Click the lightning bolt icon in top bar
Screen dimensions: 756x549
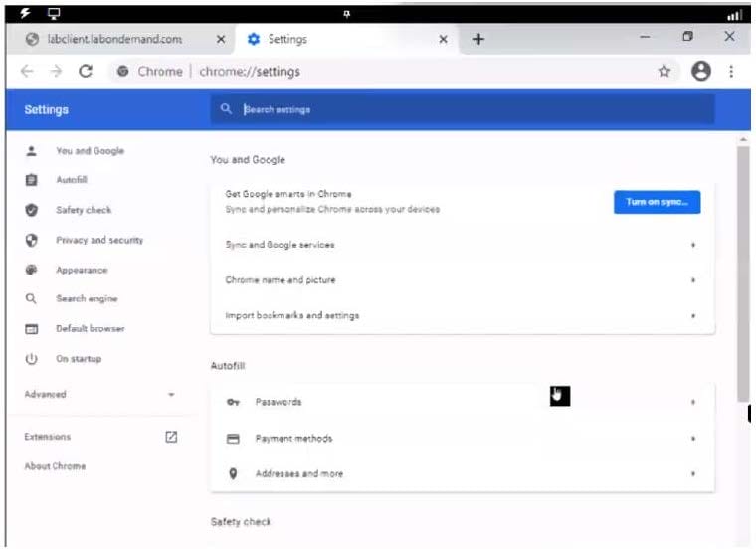pyautogui.click(x=25, y=13)
